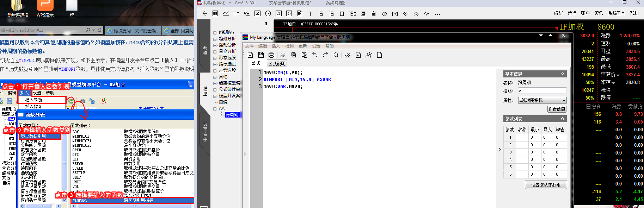Click the sigma icon in the main toolbar
This screenshot has height=208, width=644.
257,14
